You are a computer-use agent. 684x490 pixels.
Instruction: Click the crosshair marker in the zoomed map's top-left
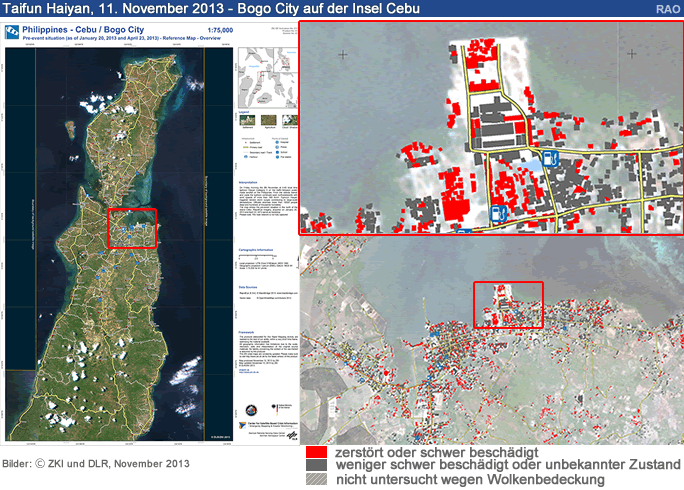343,54
